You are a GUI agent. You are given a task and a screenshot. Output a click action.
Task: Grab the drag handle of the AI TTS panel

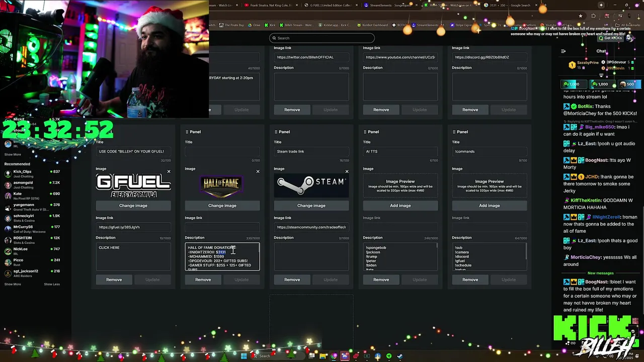pyautogui.click(x=365, y=132)
